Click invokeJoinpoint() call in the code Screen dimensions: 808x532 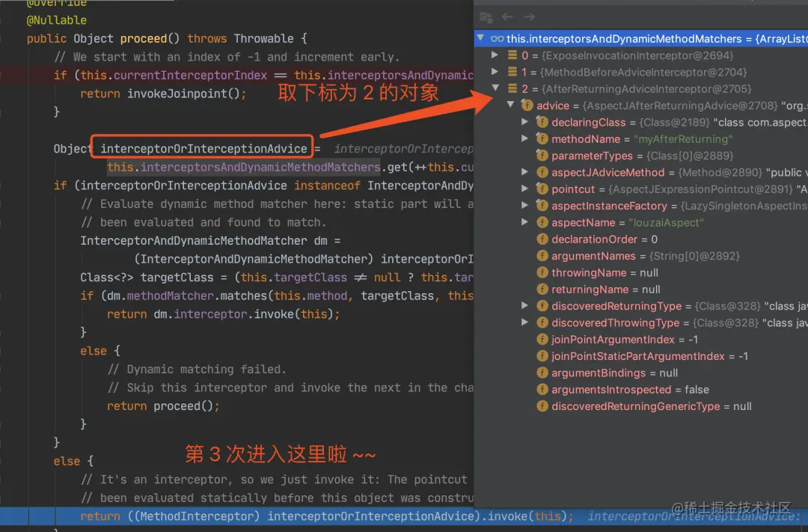pyautogui.click(x=183, y=94)
